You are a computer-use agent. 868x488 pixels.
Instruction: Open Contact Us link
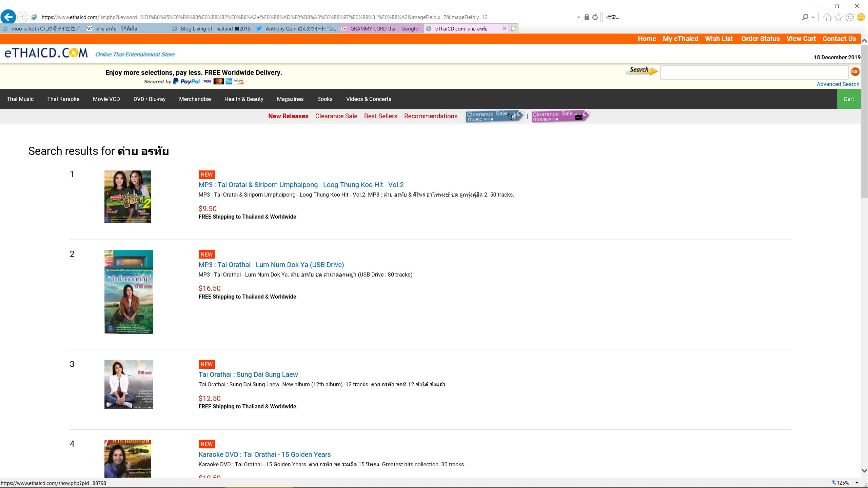click(839, 39)
